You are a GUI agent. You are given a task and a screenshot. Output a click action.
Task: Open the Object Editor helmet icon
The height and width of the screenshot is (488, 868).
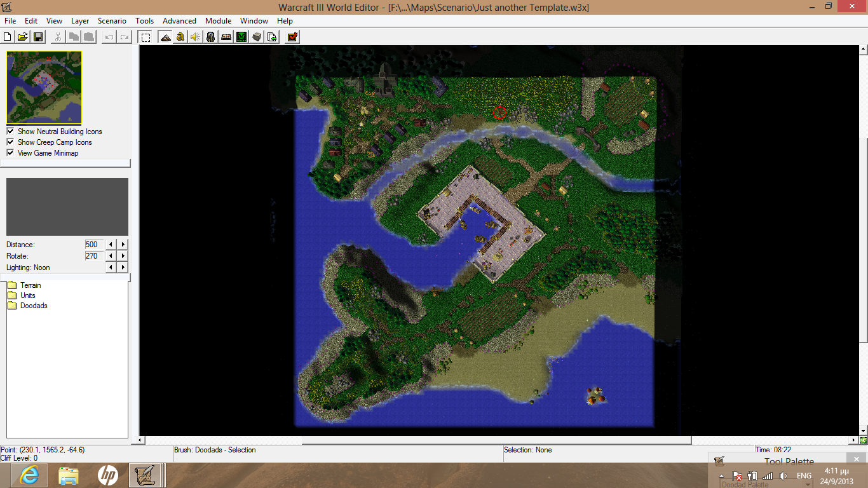(x=211, y=37)
